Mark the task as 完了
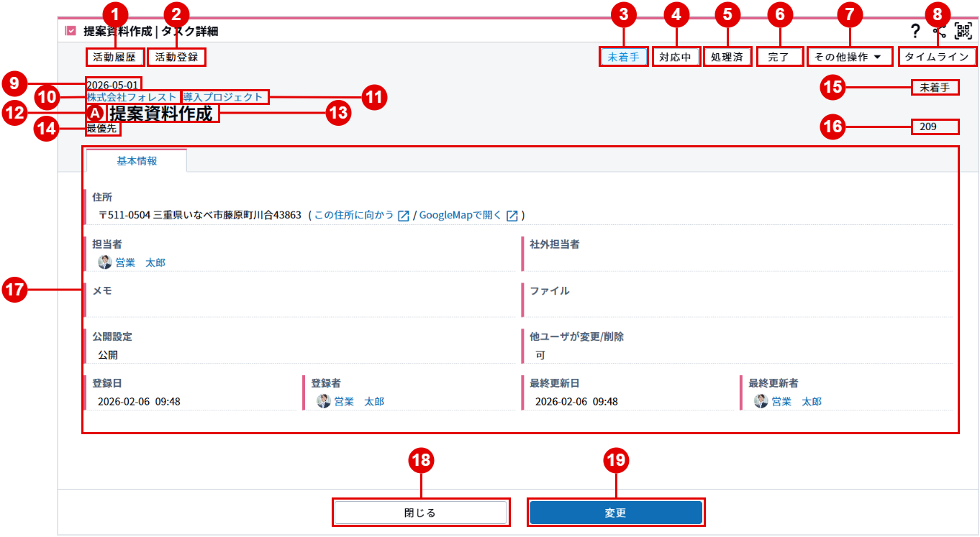 pos(779,57)
